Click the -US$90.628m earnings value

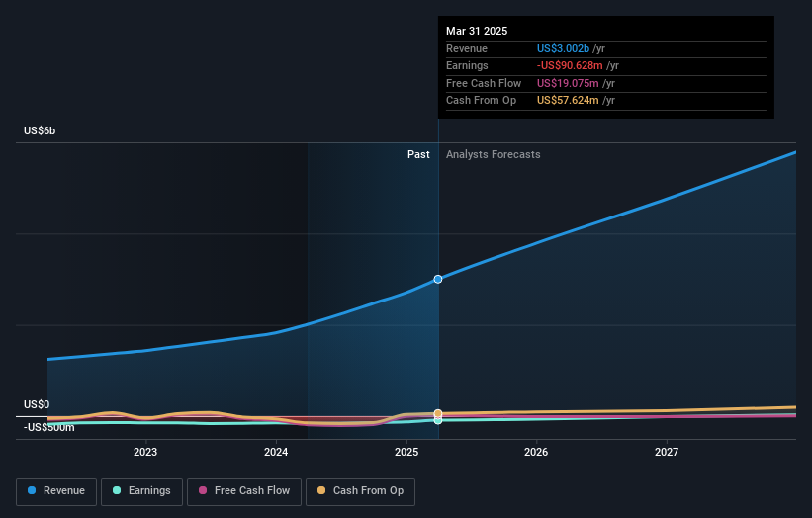(x=570, y=65)
